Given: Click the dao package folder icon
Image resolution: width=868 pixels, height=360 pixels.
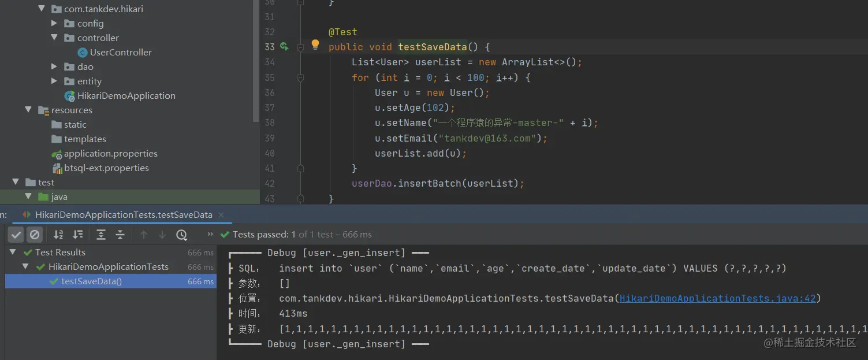Looking at the screenshot, I should tap(69, 66).
